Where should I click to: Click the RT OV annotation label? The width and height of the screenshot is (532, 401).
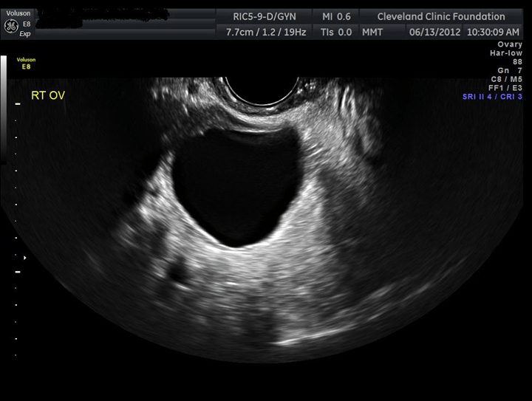pyautogui.click(x=48, y=95)
